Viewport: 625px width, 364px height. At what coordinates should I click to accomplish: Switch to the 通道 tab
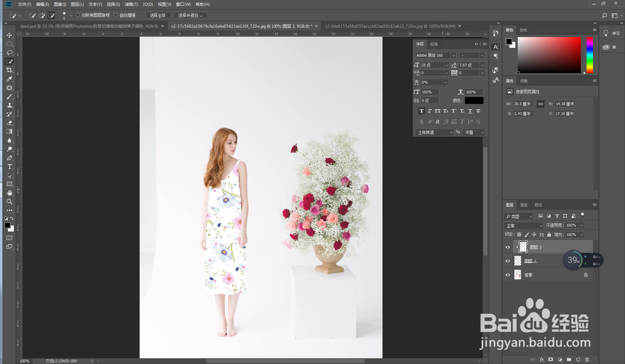tap(523, 205)
